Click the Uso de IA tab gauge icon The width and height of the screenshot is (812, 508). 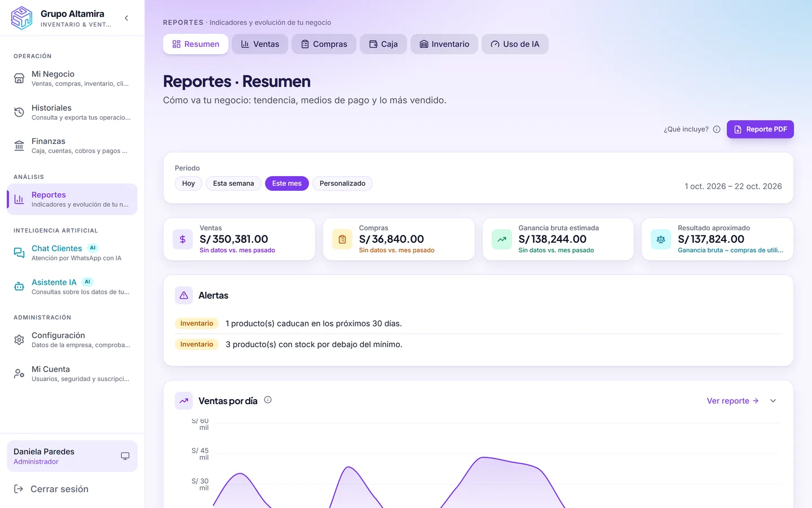(495, 44)
